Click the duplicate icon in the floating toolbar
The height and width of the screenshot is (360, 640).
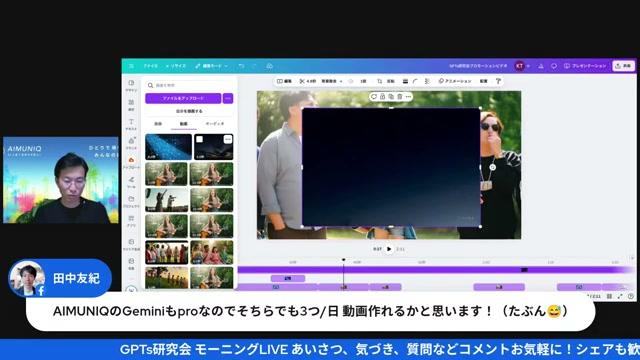tap(391, 97)
